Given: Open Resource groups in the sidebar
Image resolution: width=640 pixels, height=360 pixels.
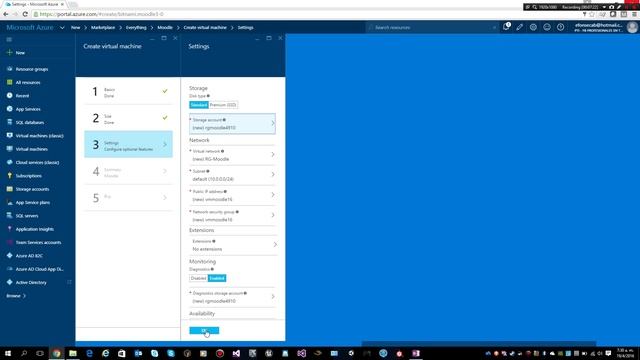Looking at the screenshot, I should 32,69.
